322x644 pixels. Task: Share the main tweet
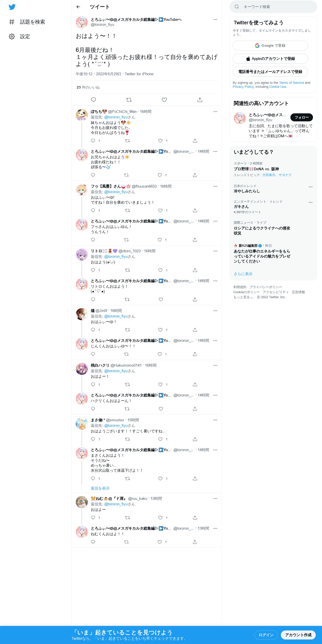coord(200,100)
